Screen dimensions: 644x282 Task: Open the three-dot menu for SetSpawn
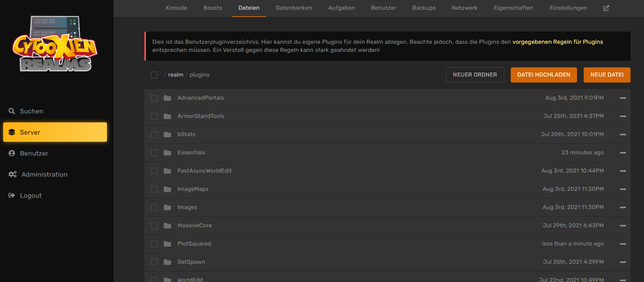click(623, 262)
